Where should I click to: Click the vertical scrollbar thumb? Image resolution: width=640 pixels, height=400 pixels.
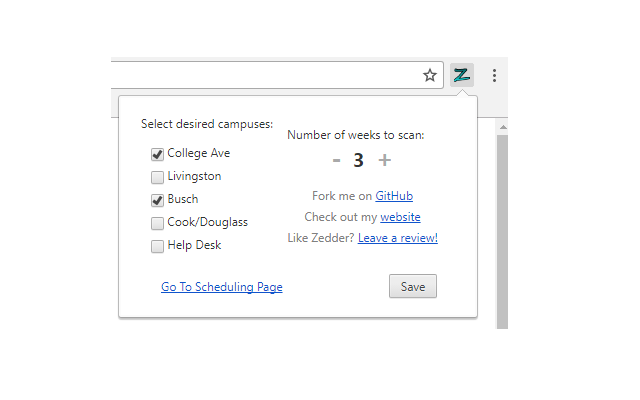click(503, 230)
